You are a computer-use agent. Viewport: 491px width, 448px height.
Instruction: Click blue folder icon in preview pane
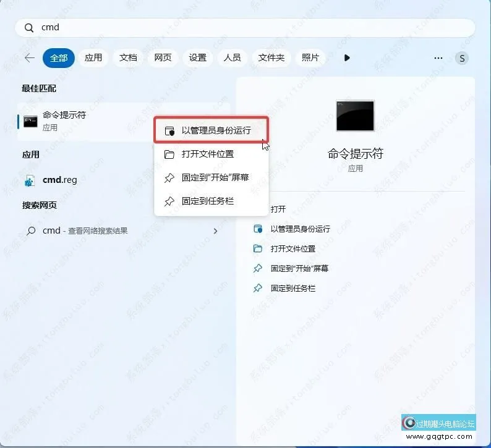tap(258, 248)
